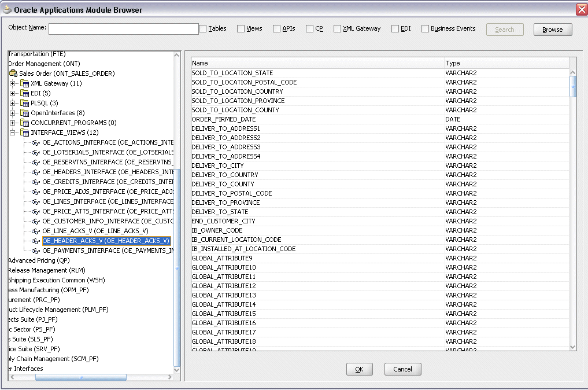Expand the CONCURRENT_PROGRAMS (0) tree node
Screen dimensions: 588x390
[x=12, y=123]
